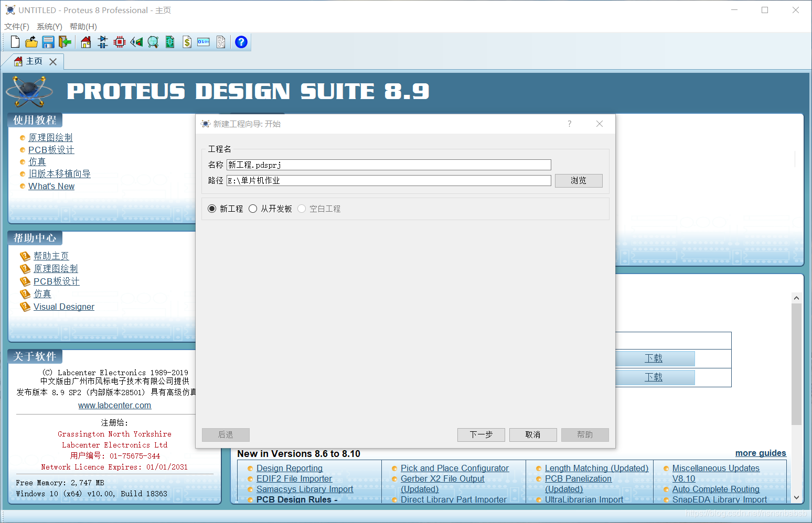Open the 3D Visualizer toolbar icon
The height and width of the screenshot is (523, 812).
point(136,42)
